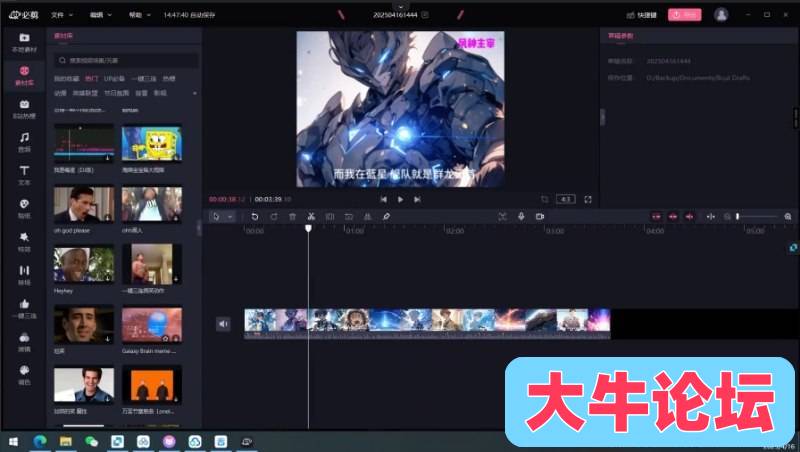This screenshot has width=800, height=452.
Task: Select the marker pen tool in timeline toolbar
Action: click(386, 216)
